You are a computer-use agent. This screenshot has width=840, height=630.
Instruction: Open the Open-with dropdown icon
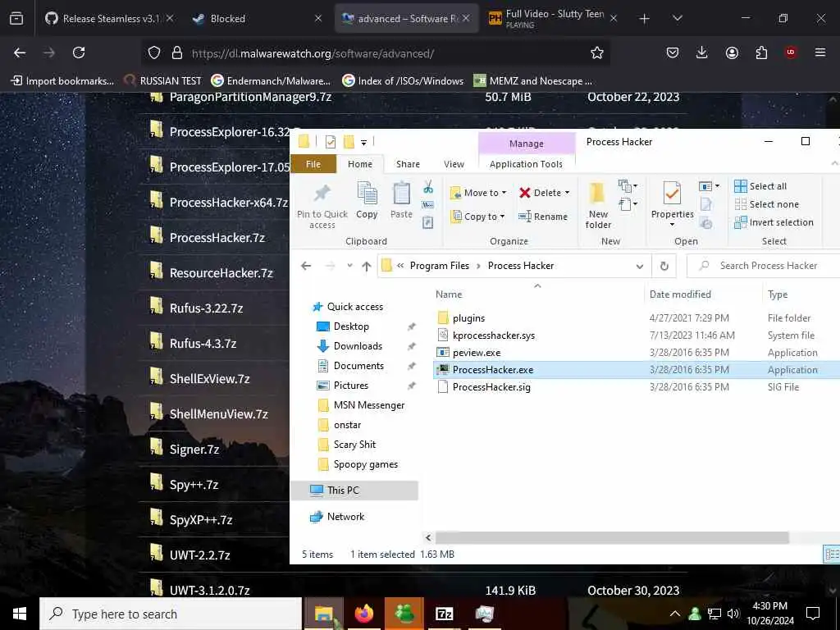coord(710,186)
